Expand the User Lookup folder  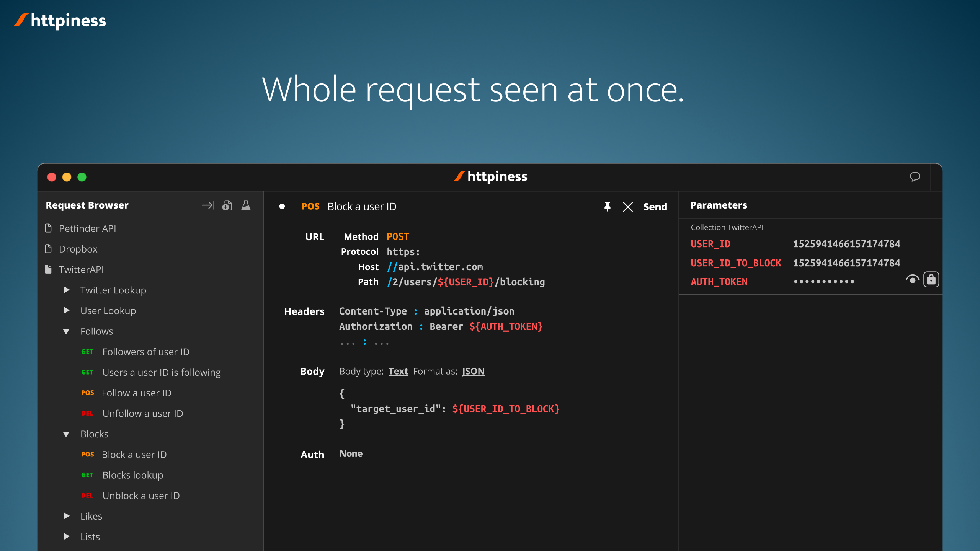tap(67, 311)
